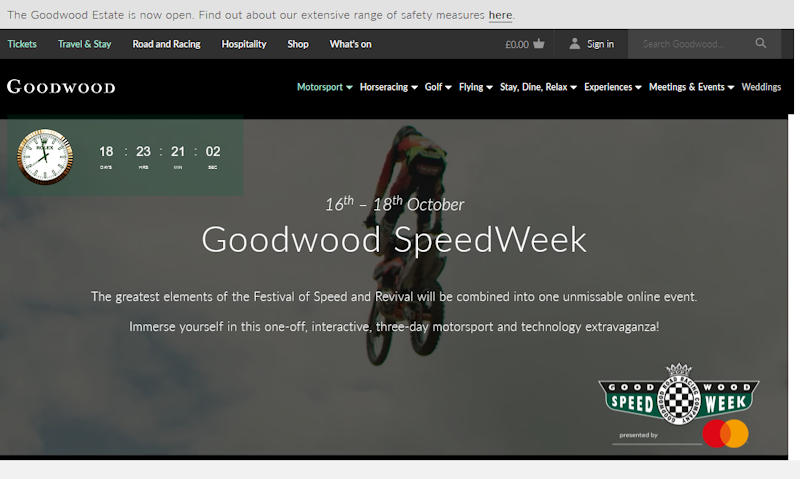800x479 pixels.
Task: Click the Sign in link
Action: (x=601, y=44)
